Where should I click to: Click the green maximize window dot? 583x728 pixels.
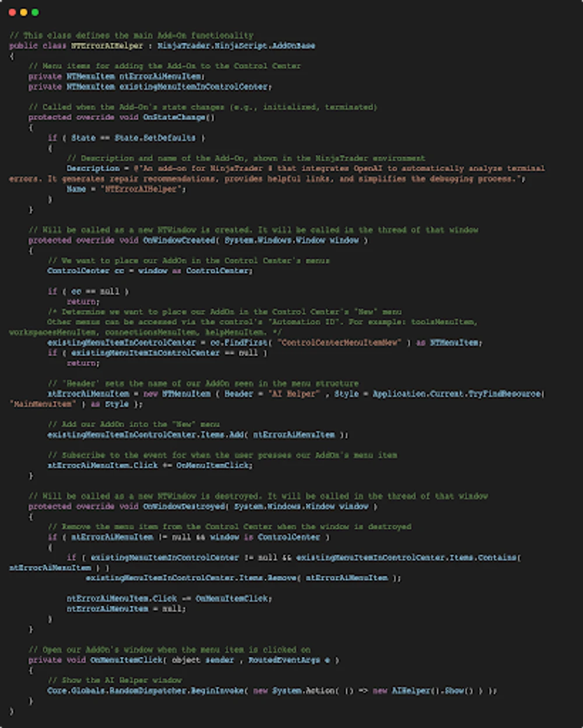[x=35, y=12]
